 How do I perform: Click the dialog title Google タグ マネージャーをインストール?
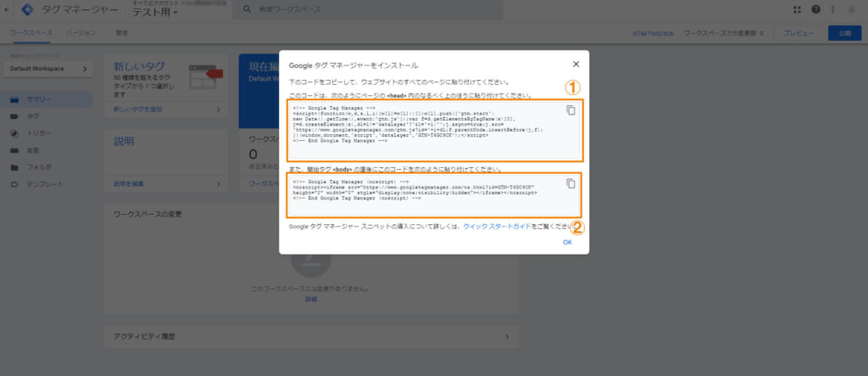click(x=353, y=65)
